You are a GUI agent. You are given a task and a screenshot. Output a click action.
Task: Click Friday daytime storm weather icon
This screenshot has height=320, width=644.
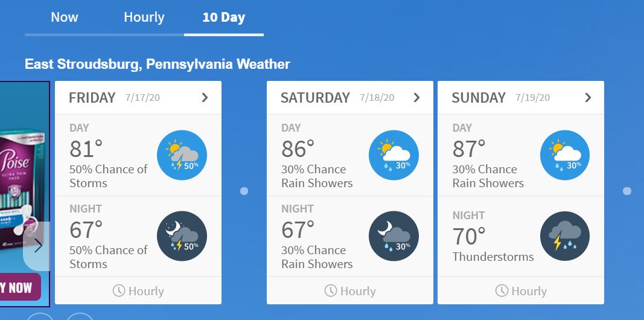182,155
